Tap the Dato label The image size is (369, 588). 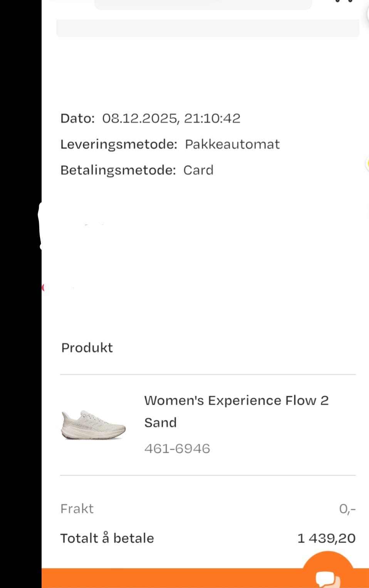coord(77,118)
